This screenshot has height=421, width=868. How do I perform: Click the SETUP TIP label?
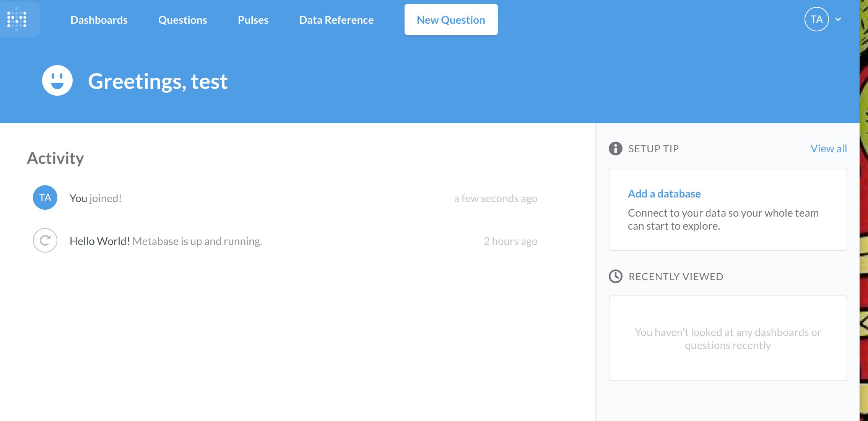pos(654,148)
